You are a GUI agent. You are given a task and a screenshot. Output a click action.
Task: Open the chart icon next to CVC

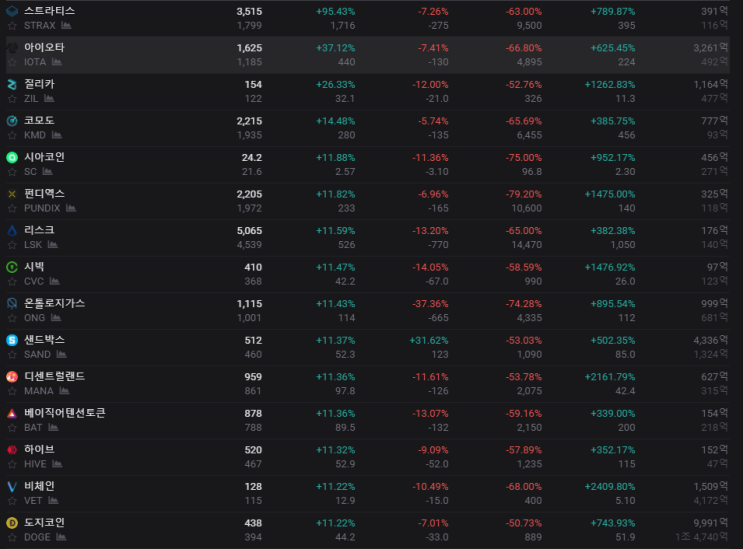54,281
